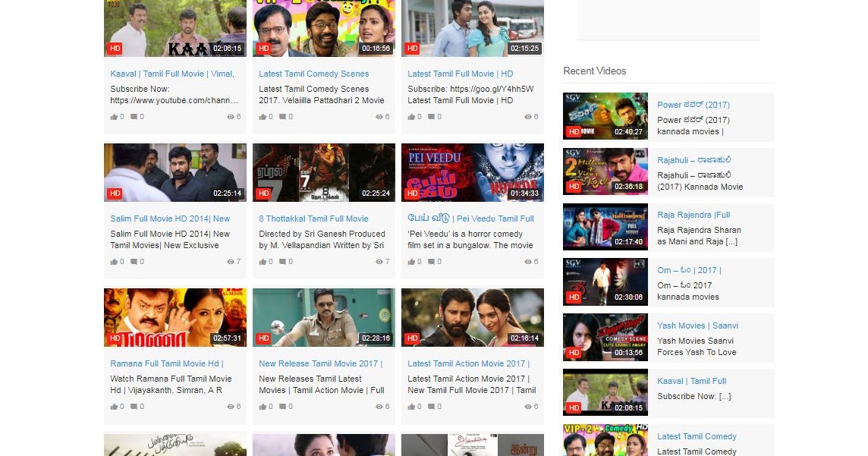Click the like icon under Salim Full Movie HD 2014
Screen dimensions: 868x456
pos(114,262)
